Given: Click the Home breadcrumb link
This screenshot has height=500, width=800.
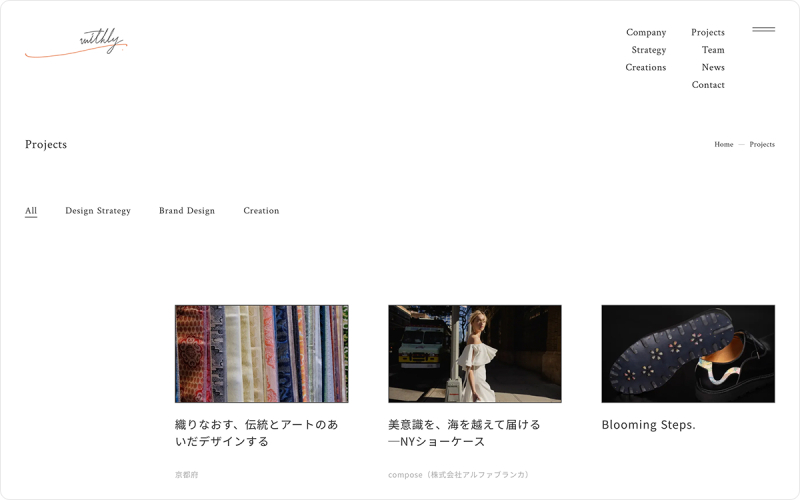Looking at the screenshot, I should click(x=723, y=145).
